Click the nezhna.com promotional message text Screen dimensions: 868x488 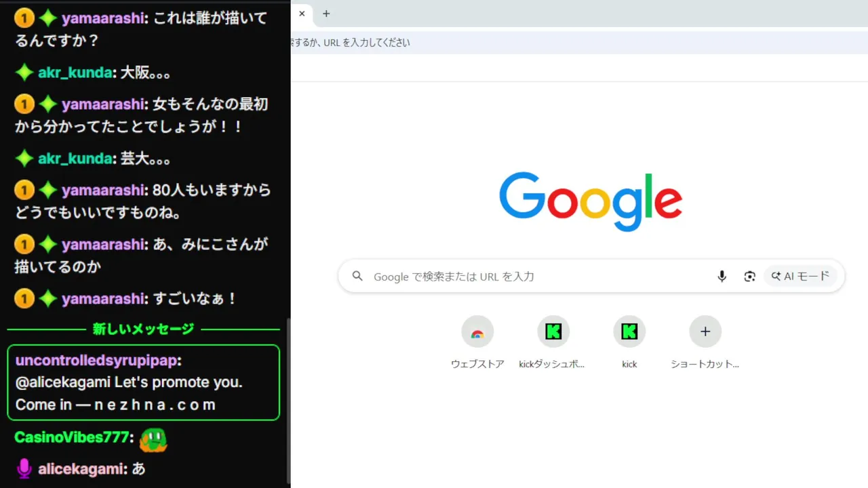128,394
